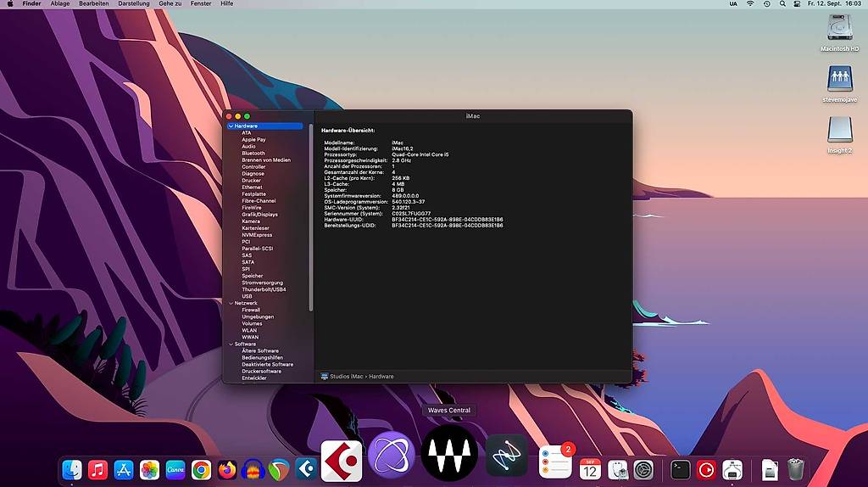The image size is (868, 487).
Task: Click the Modell-Identifizierung value iMac16,2
Action: 403,148
